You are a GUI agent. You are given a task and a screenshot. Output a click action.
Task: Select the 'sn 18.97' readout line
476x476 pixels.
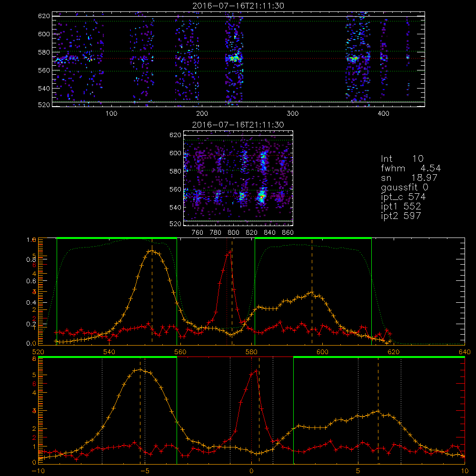point(409,178)
